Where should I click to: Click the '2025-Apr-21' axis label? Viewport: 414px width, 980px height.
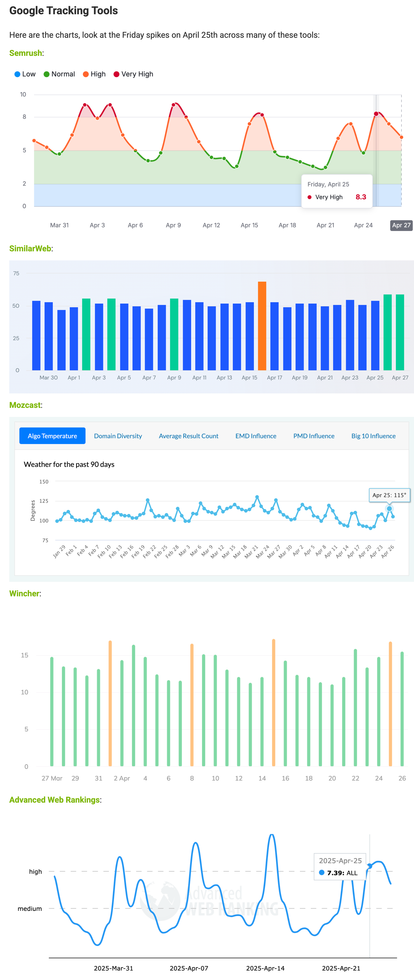click(x=341, y=968)
